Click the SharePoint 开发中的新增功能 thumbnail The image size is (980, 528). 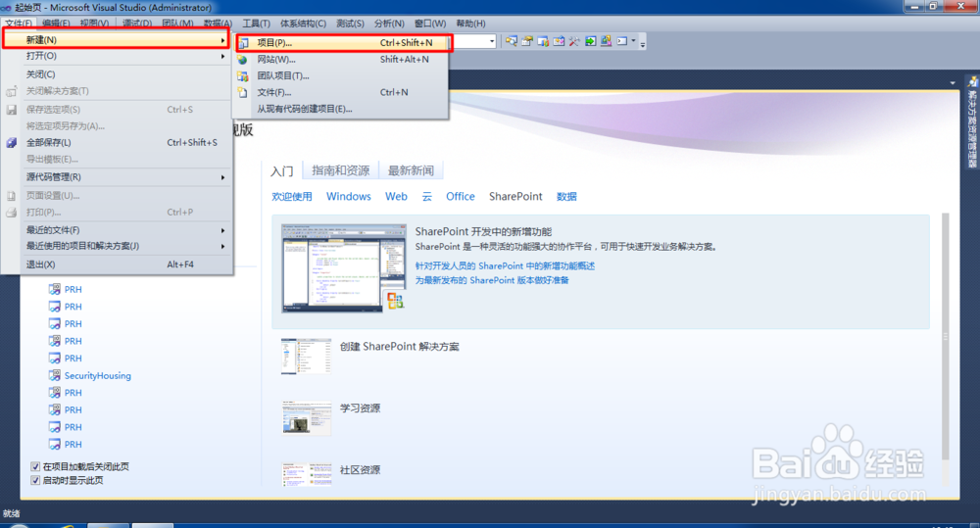(343, 267)
